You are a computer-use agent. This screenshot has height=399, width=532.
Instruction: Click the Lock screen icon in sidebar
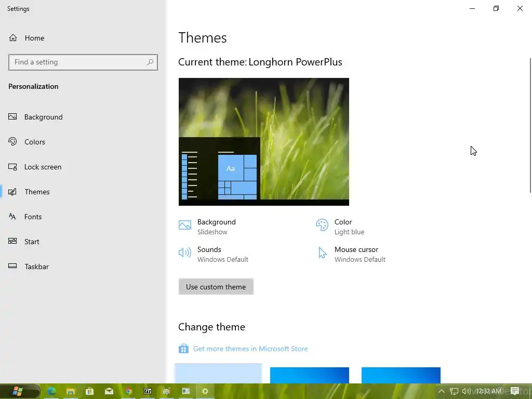pyautogui.click(x=12, y=167)
